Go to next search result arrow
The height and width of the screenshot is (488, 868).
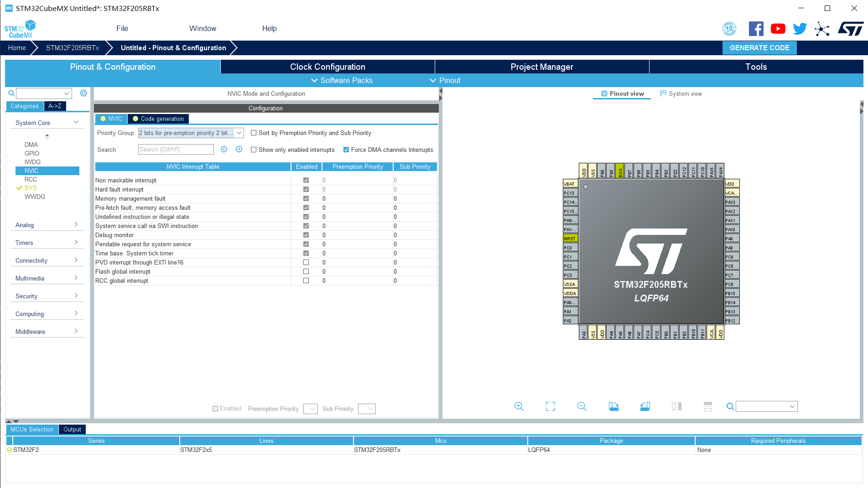239,149
